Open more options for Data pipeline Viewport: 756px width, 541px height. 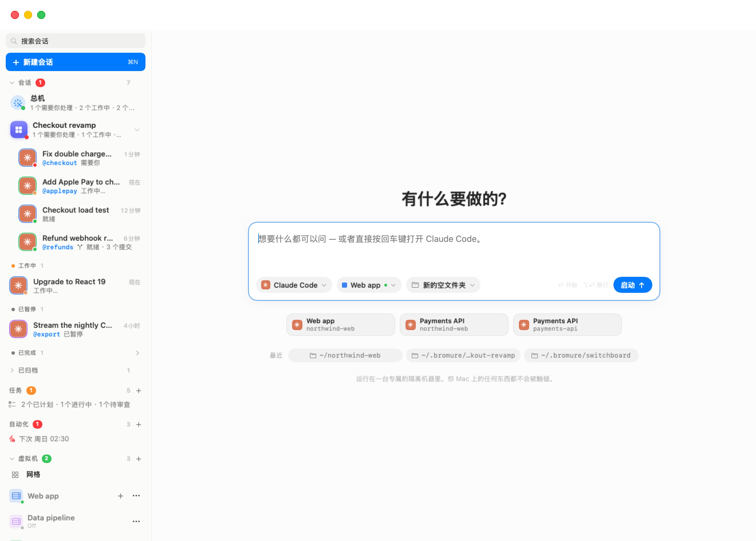136,522
